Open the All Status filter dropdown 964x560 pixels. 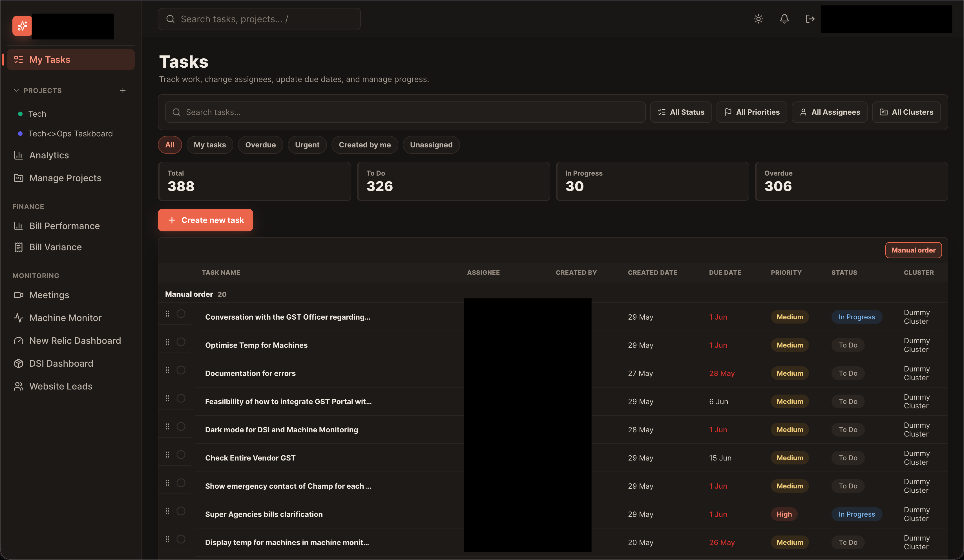coord(681,112)
